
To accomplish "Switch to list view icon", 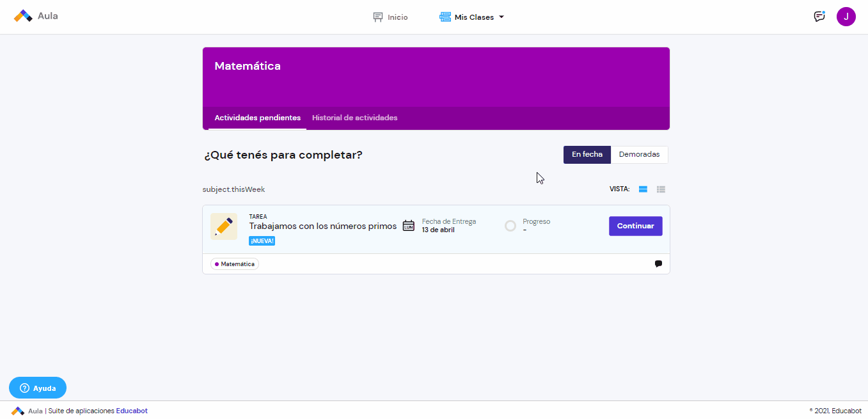I will (x=661, y=189).
